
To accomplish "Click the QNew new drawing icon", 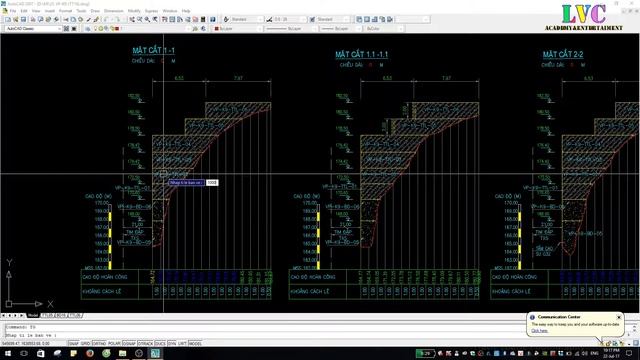I will pyautogui.click(x=8, y=19).
